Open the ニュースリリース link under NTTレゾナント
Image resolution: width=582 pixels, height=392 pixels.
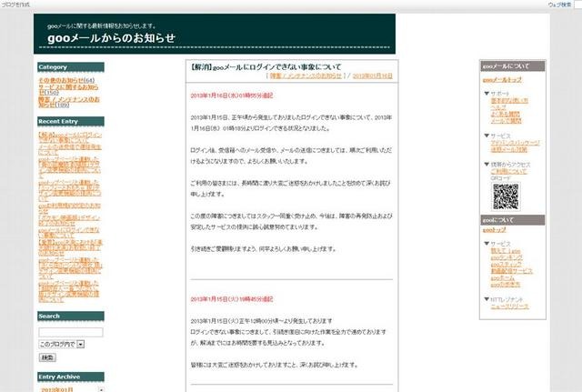click(x=509, y=307)
